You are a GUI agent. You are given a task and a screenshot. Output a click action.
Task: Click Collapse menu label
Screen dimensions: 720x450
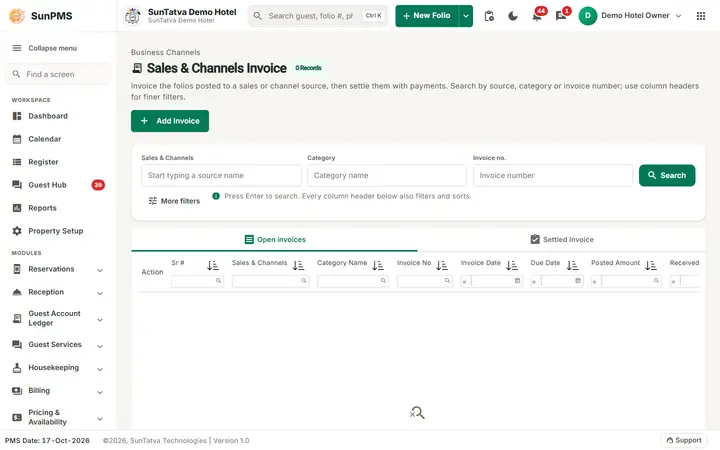52,48
